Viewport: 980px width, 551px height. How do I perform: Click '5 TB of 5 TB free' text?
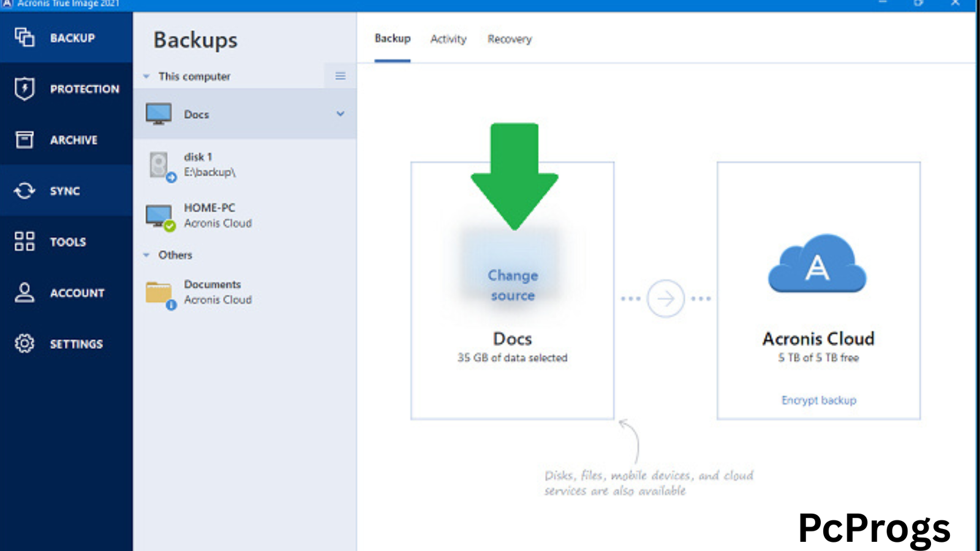click(x=818, y=358)
